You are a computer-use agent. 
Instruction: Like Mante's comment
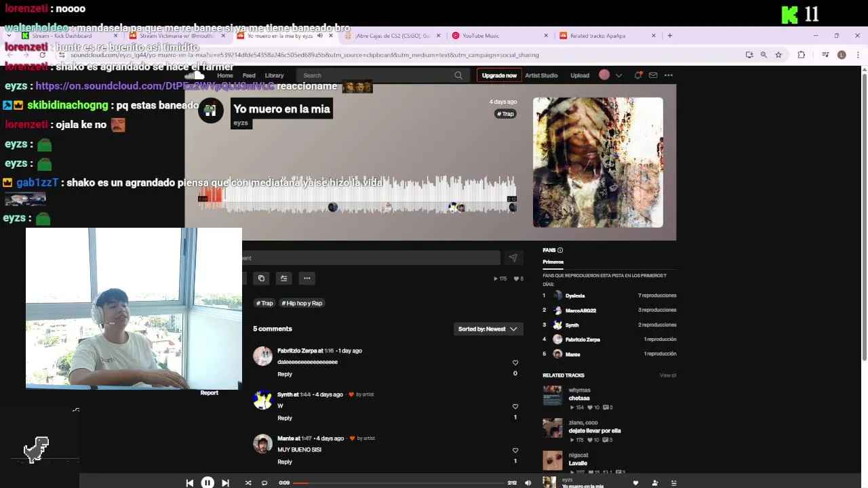[x=515, y=450]
